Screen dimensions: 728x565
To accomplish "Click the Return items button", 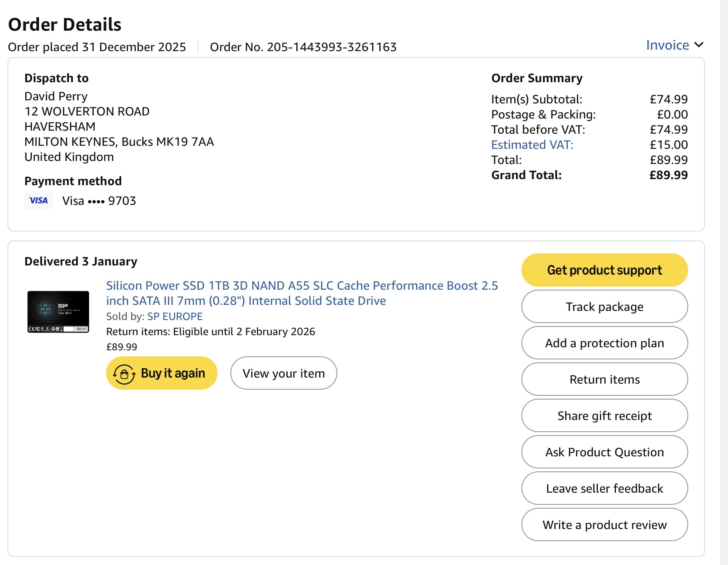I will point(604,379).
